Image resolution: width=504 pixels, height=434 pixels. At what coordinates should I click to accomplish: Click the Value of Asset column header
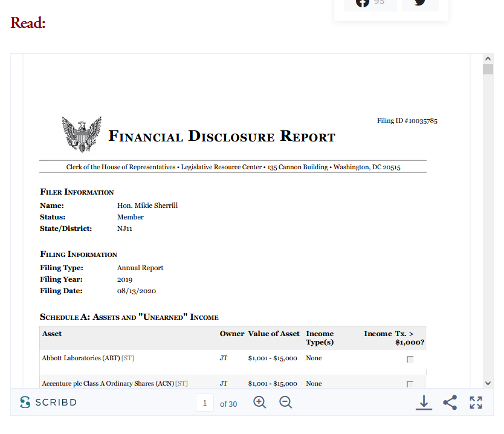coord(274,334)
